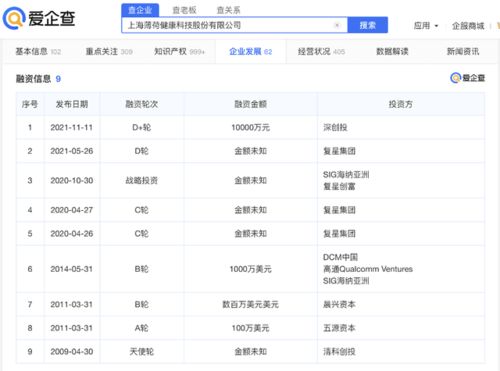Open the 基本信息 tab

point(38,51)
